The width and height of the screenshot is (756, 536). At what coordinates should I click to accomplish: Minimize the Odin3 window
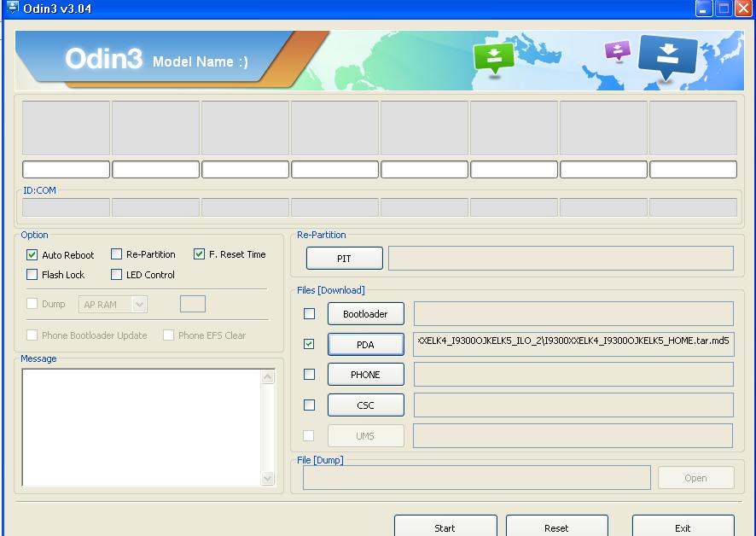tap(704, 9)
